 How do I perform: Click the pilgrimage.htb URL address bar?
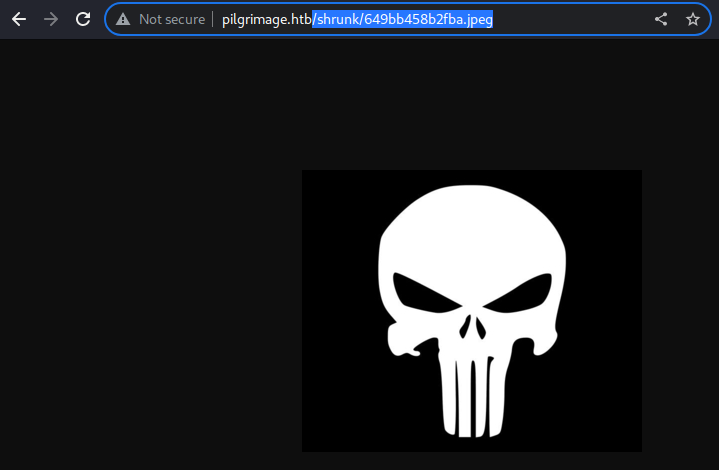[x=408, y=19]
